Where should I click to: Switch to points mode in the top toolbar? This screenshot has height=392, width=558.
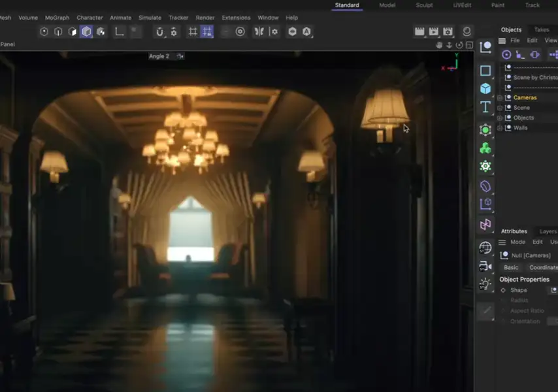pos(44,31)
